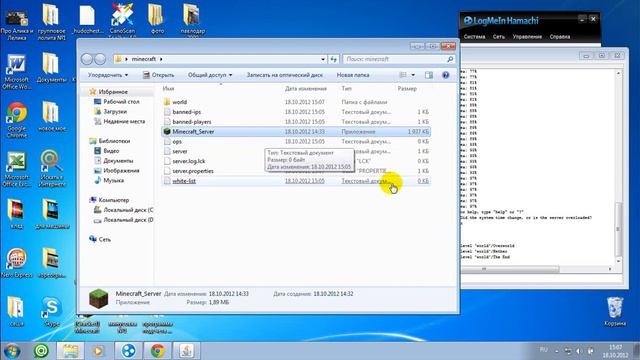Open Документы folder on desktop
The image size is (640, 360).
[x=51, y=68]
